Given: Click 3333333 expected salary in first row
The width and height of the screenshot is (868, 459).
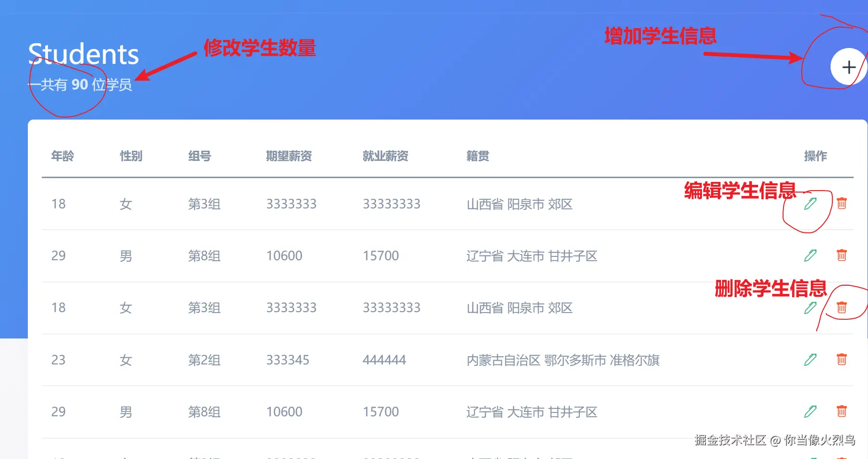Looking at the screenshot, I should coord(291,204).
